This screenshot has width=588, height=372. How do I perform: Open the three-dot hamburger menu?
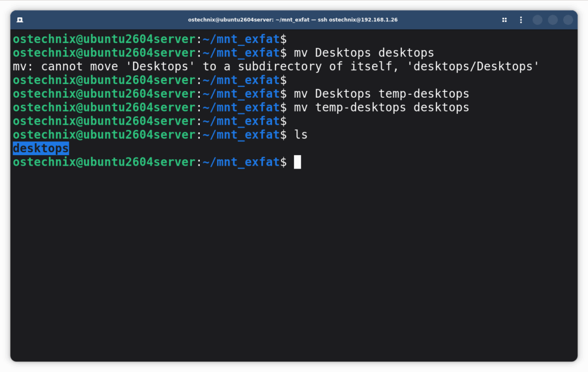coord(521,20)
